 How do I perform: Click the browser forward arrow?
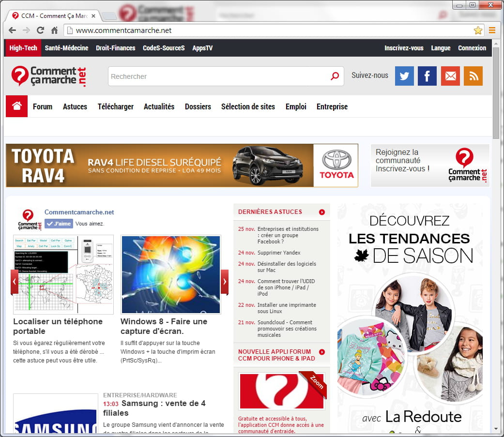tap(26, 30)
